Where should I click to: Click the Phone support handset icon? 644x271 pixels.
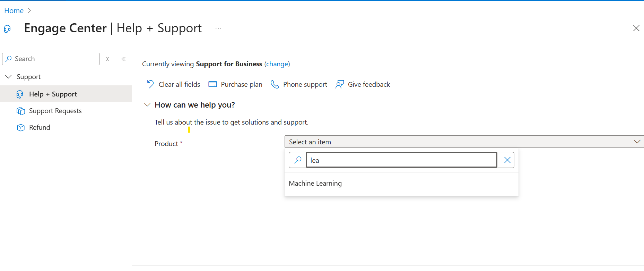275,84
